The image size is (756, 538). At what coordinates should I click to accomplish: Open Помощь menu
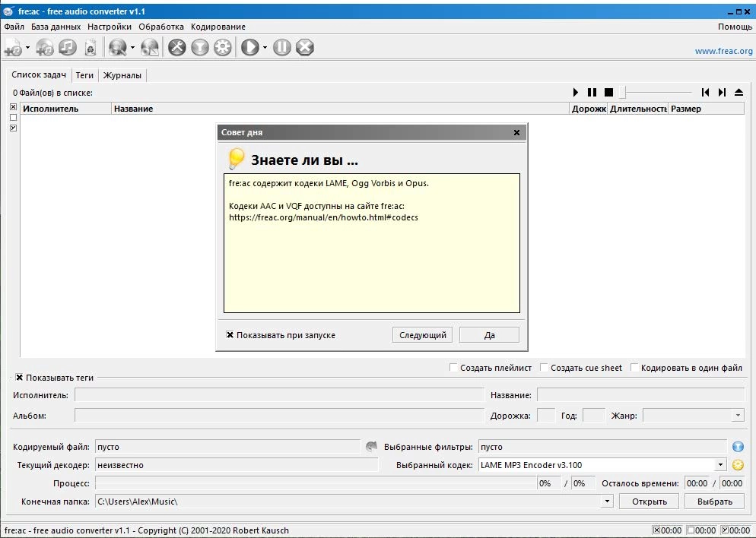tap(735, 27)
